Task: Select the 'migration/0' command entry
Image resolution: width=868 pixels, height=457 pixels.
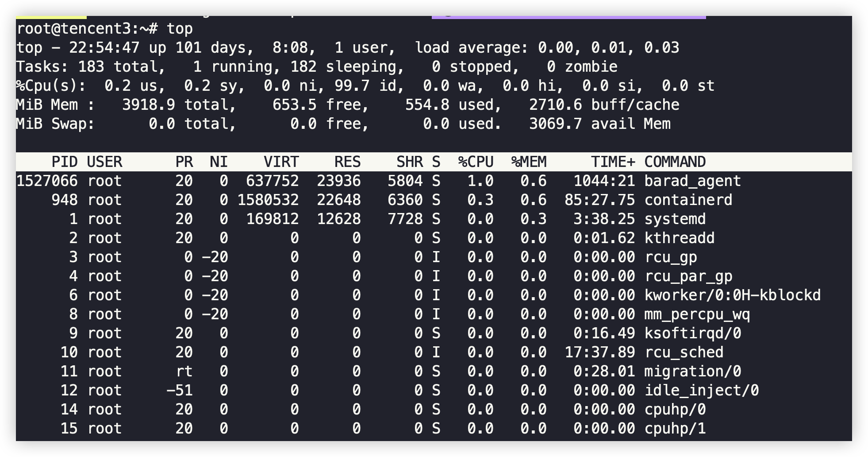Action: coord(693,372)
